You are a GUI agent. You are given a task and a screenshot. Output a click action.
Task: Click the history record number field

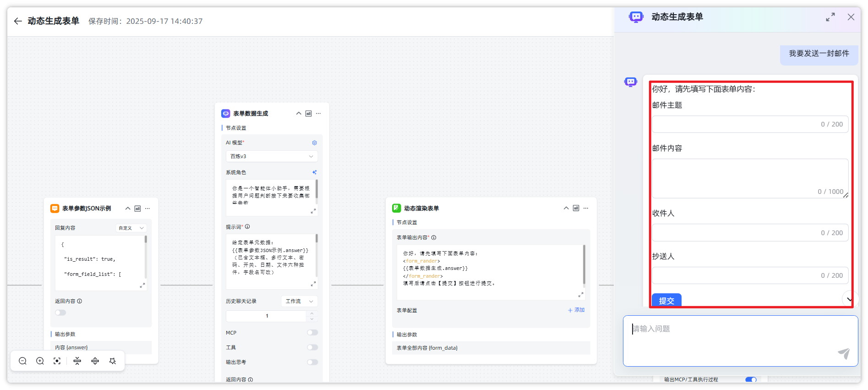[x=267, y=316]
